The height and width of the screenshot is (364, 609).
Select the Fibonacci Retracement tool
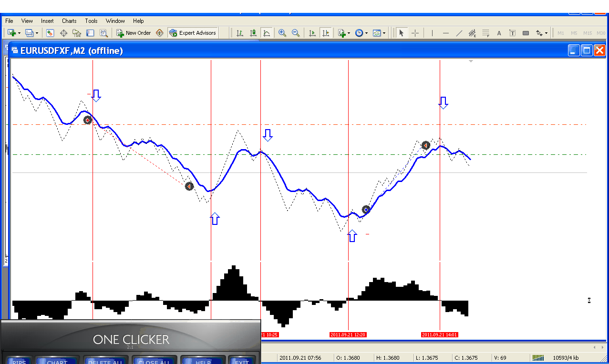tap(486, 33)
